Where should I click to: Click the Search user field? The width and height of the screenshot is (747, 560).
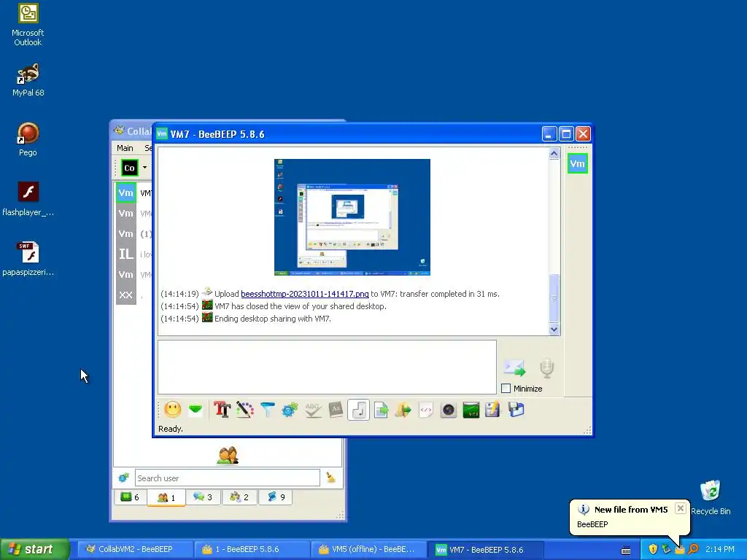coord(228,478)
